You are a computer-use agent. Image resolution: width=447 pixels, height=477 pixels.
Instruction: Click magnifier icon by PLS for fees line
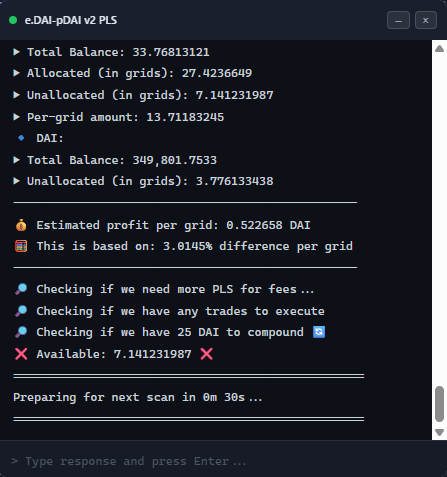[21, 289]
